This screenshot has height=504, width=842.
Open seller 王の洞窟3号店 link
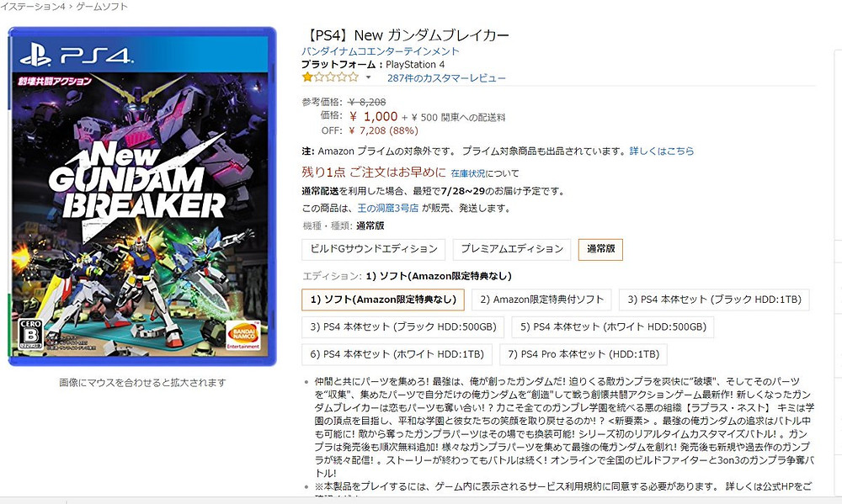387,209
